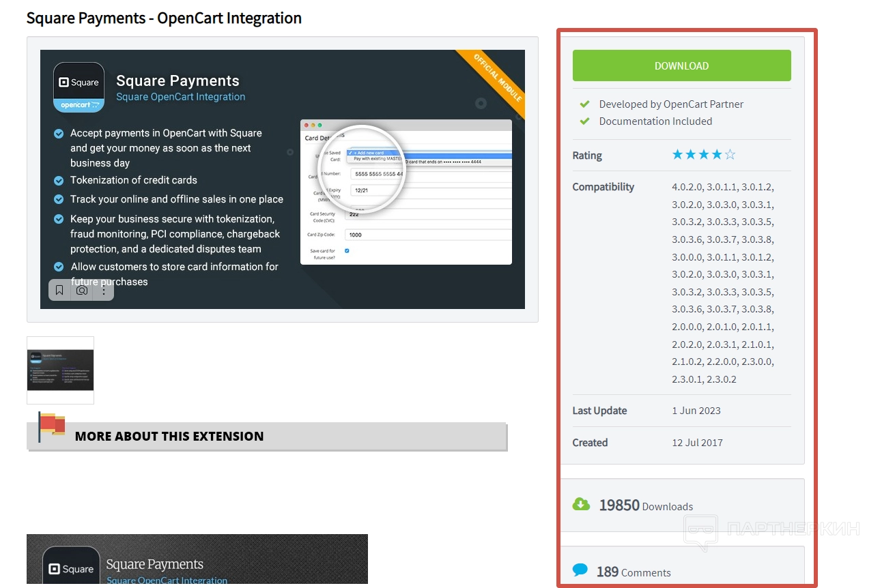Click checkmark beside Developed by OpenCart Partner

(x=584, y=104)
